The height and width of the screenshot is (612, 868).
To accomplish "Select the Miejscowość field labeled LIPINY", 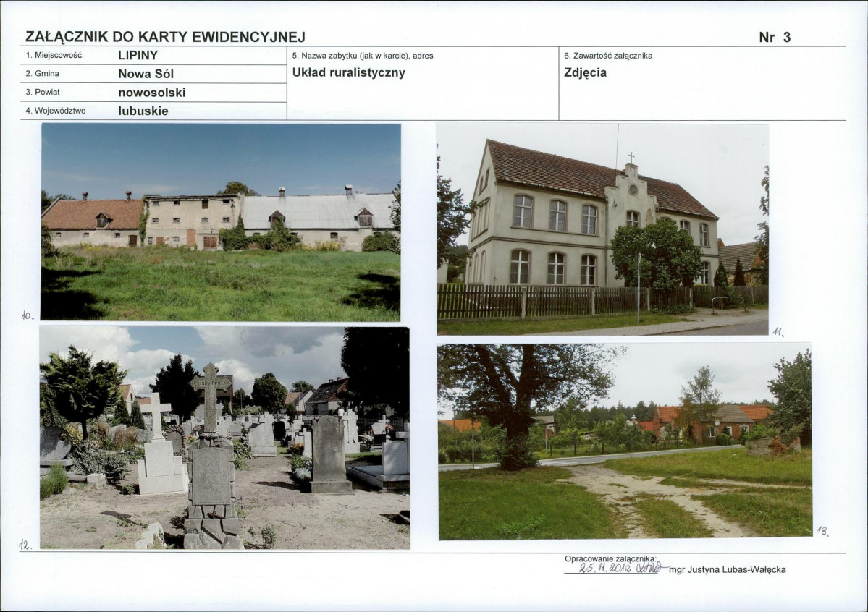I will [x=138, y=56].
